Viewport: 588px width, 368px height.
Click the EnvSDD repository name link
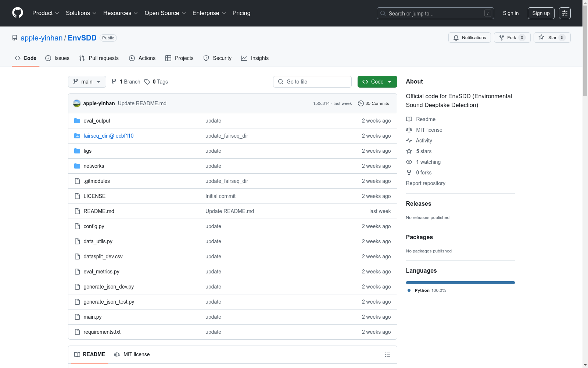pos(82,38)
